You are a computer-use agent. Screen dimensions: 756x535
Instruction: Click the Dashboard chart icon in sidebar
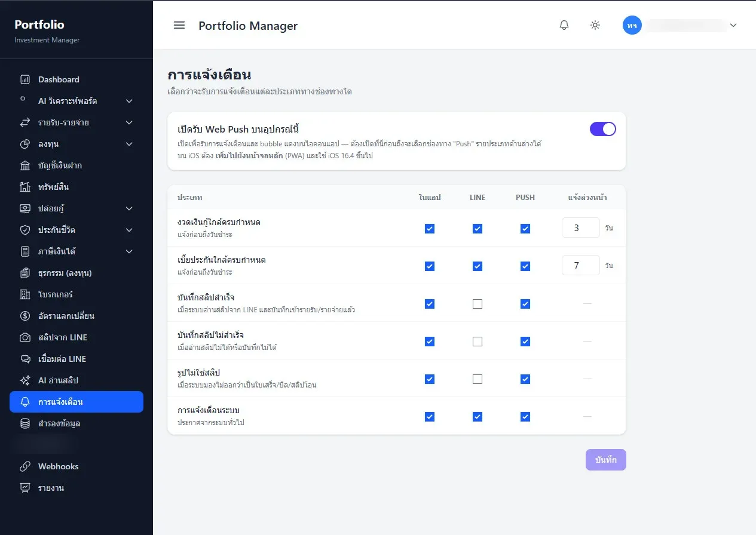25,79
